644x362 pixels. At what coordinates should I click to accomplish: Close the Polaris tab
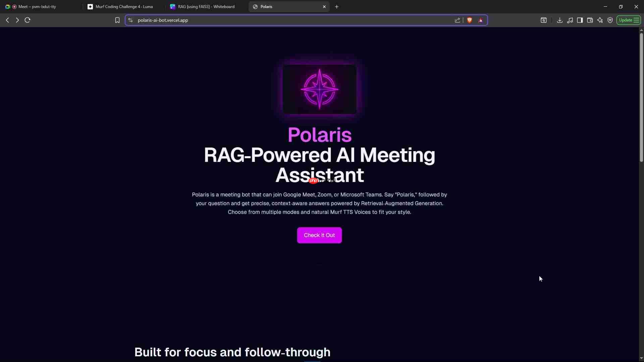[x=324, y=7]
